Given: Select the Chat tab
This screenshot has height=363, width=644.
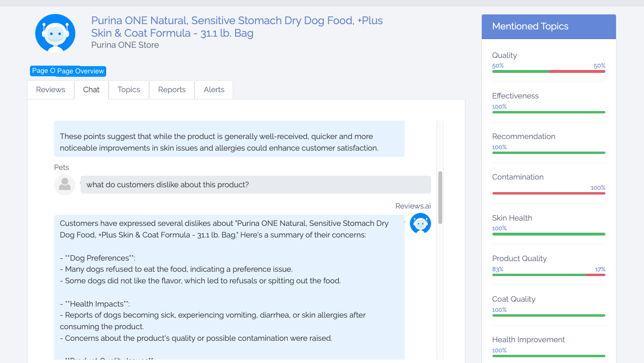Looking at the screenshot, I should click(91, 89).
